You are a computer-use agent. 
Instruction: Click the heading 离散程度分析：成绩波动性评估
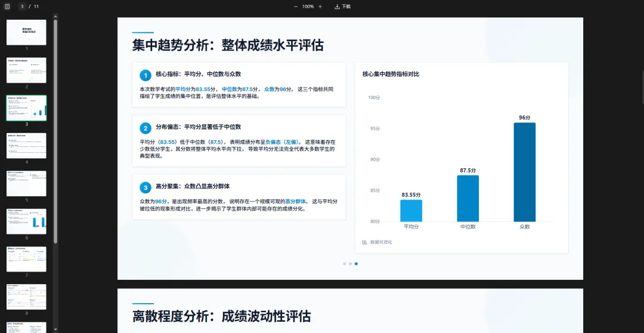coord(222,316)
